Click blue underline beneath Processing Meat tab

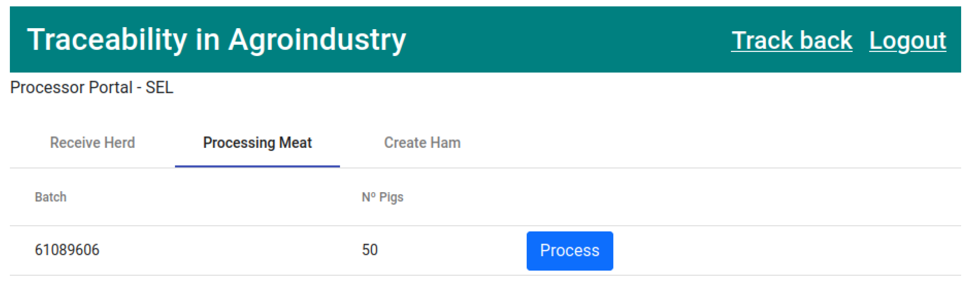pos(257,166)
